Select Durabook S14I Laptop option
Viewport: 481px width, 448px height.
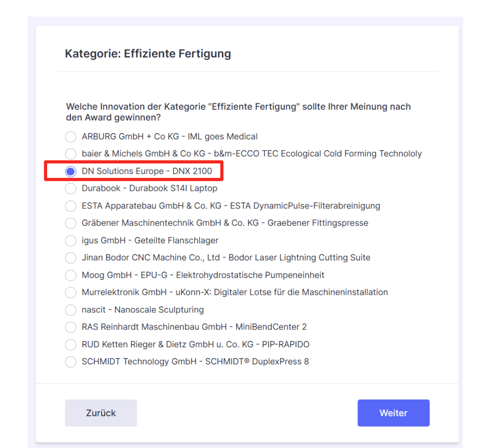70,189
